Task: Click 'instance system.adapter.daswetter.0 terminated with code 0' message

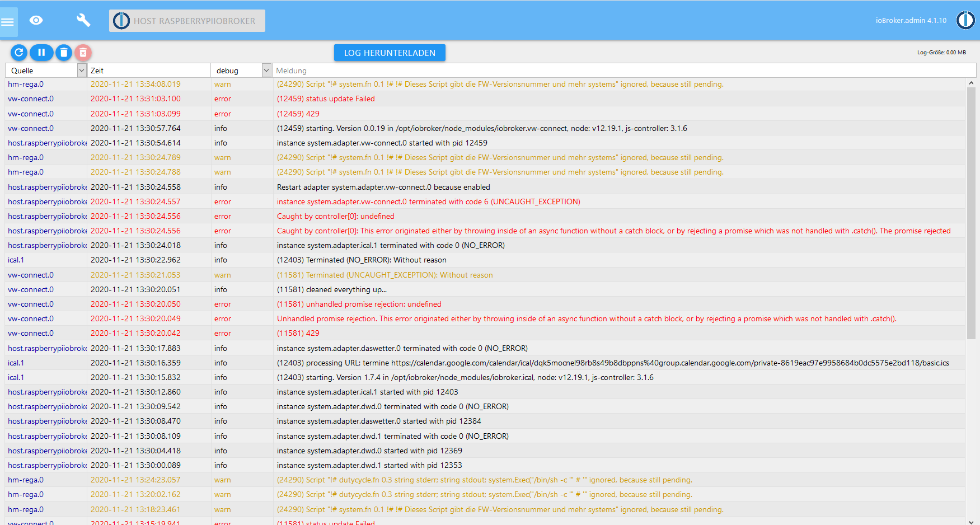Action: tap(402, 348)
